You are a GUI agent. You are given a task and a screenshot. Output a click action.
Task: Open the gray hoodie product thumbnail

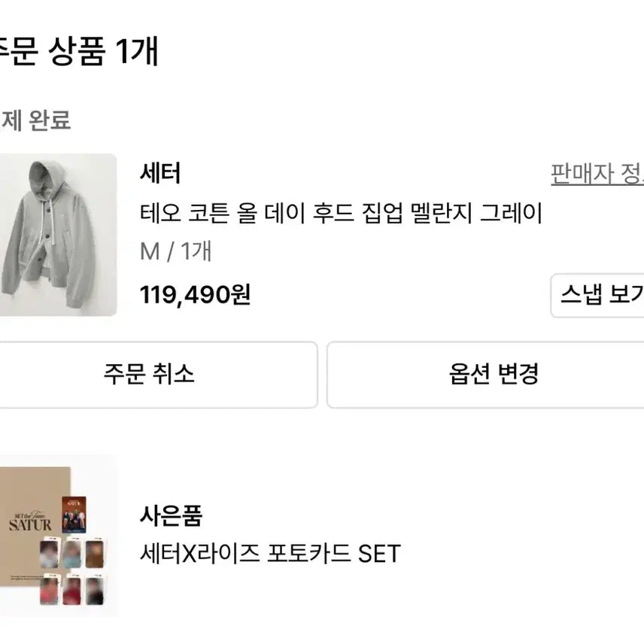click(58, 235)
